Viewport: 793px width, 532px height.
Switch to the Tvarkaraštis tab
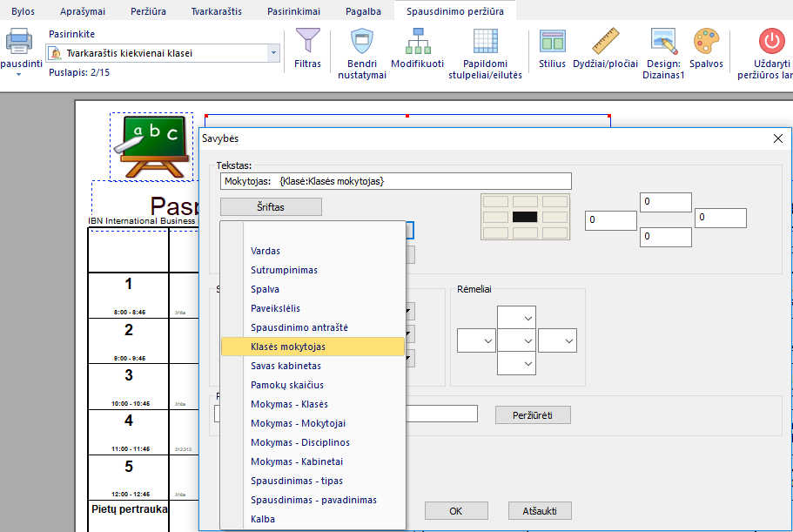[217, 10]
